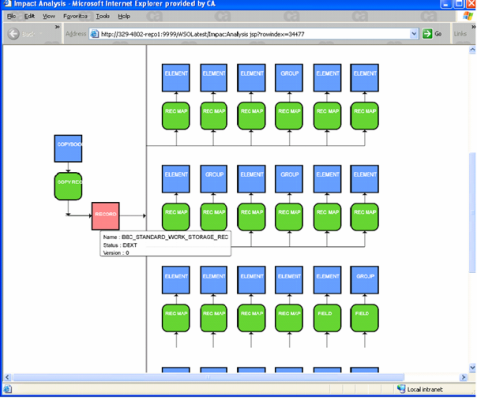Click the horizontal scrollbar left arrow

(x=7, y=377)
